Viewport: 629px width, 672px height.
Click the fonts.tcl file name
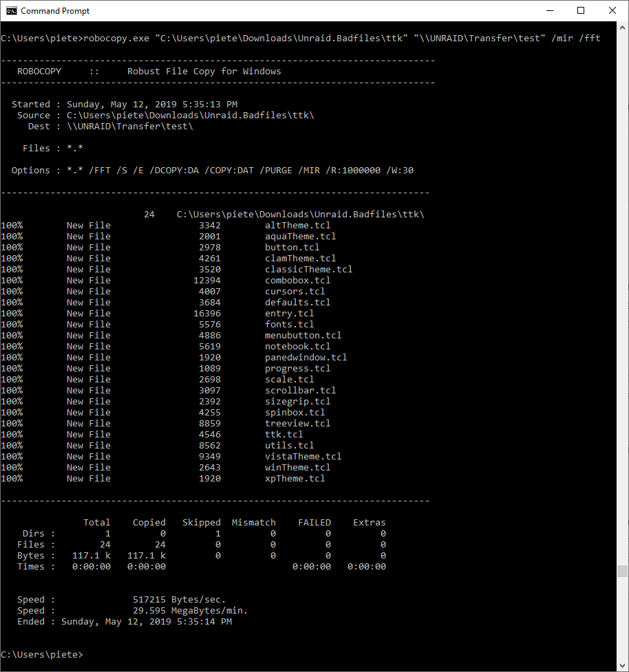point(290,325)
